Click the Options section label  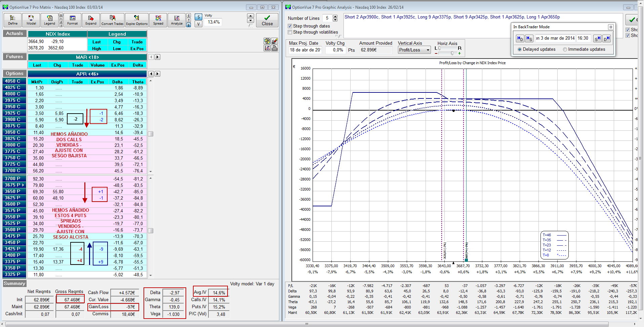coord(14,73)
